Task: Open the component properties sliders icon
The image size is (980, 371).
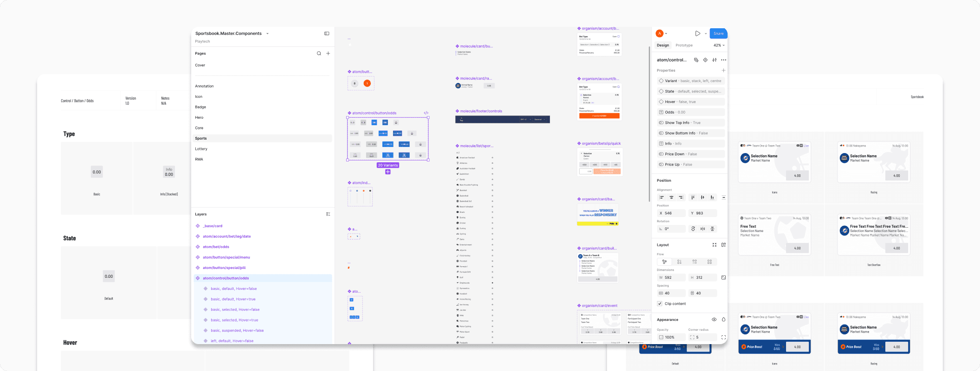Action: 715,60
